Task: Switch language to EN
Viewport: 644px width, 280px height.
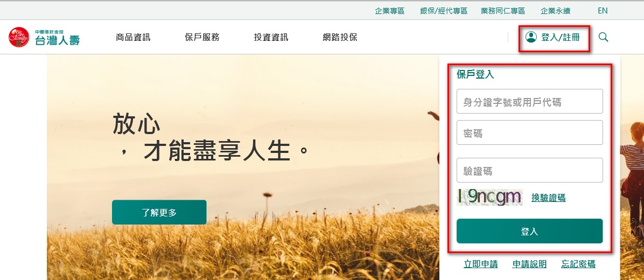Action: click(x=603, y=11)
